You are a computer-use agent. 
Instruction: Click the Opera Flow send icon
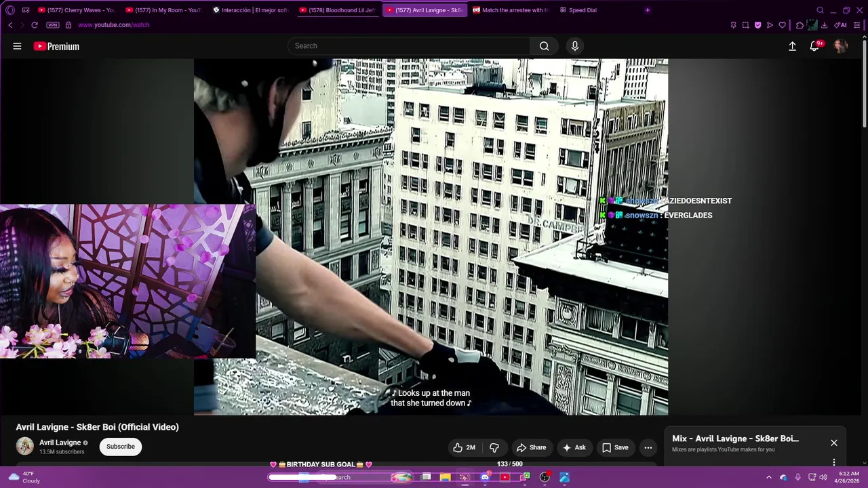coord(770,25)
